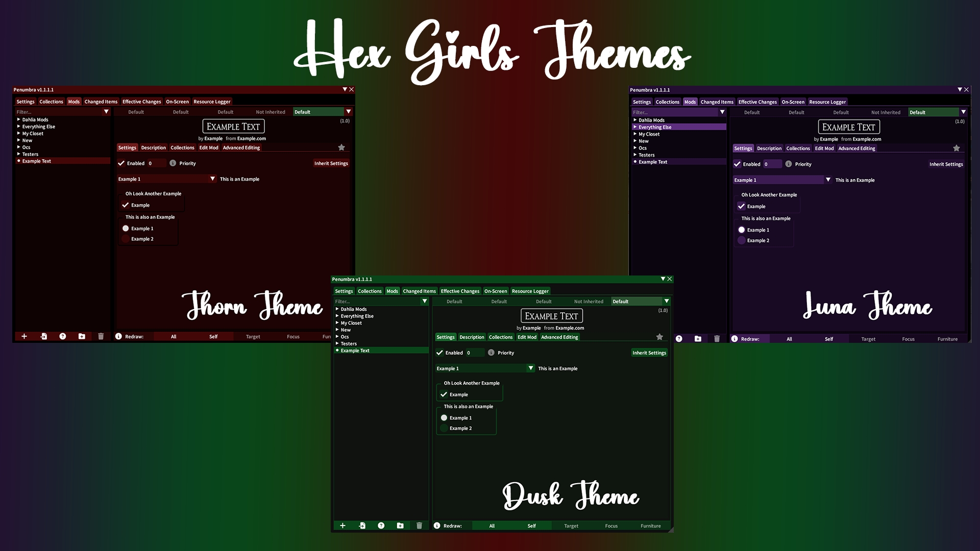Select the Example 2 radio button in Dusk window
Viewport: 980px width, 551px height.
444,428
